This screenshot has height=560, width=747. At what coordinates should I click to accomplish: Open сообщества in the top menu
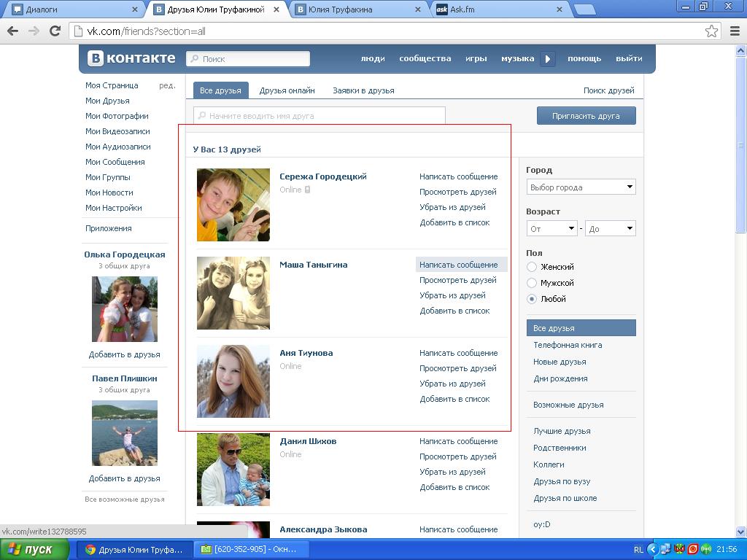point(425,58)
